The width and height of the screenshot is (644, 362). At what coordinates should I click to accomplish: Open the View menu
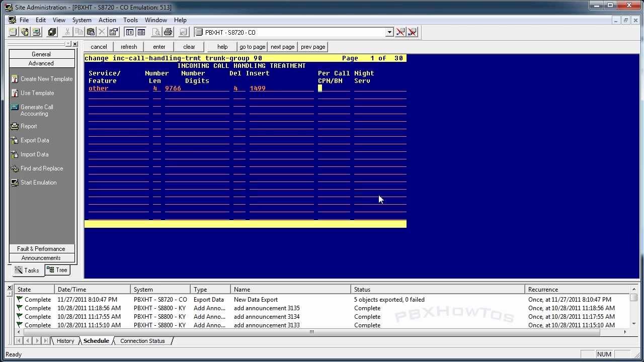[59, 20]
